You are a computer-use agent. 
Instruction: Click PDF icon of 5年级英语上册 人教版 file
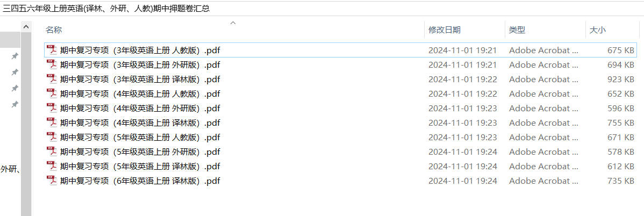(x=52, y=136)
